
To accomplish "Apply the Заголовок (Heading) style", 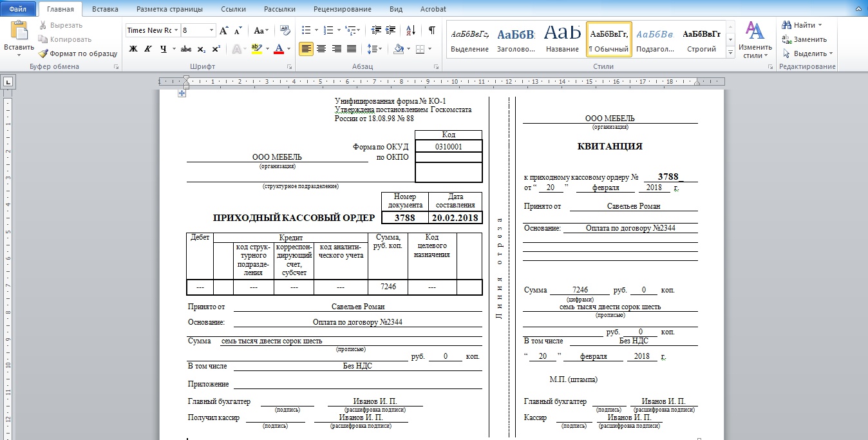I will [516, 39].
